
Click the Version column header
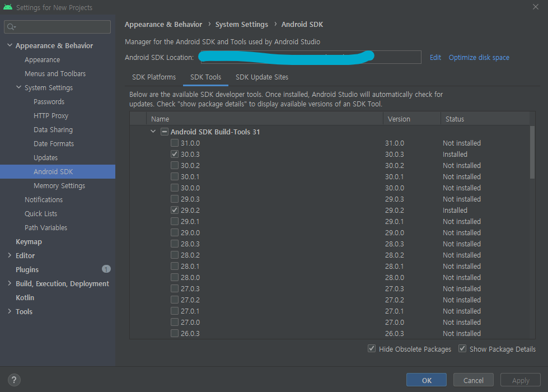tap(411, 119)
